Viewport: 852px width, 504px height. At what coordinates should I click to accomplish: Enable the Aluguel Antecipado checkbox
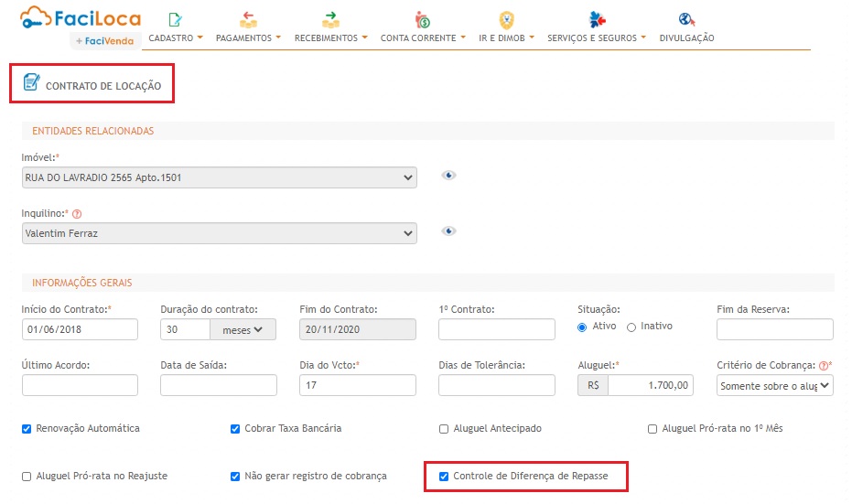click(x=444, y=428)
